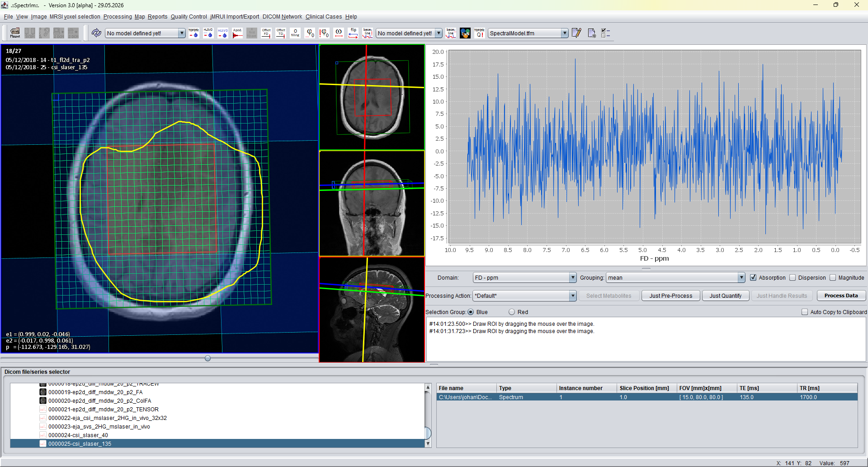Screen dimensions: 868x467
Task: Click the Offset TD correction icon
Action: [x=281, y=33]
